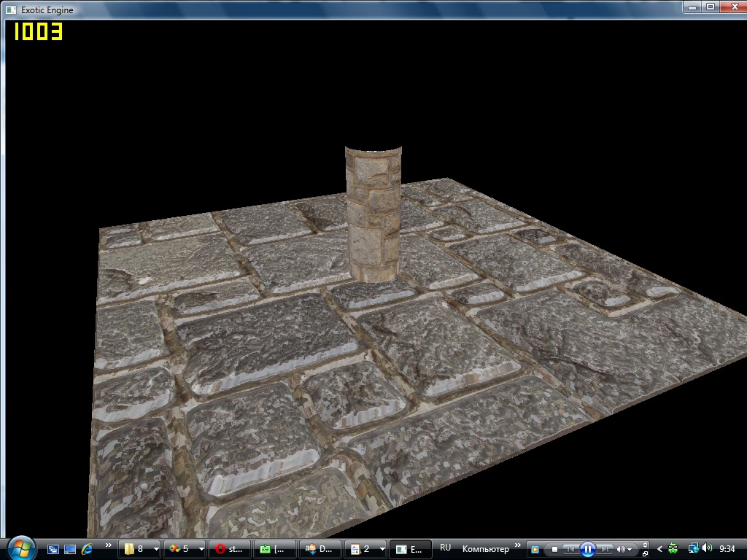Image resolution: width=747 pixels, height=560 pixels.
Task: Click the system tray speaker volume icon
Action: [706, 548]
